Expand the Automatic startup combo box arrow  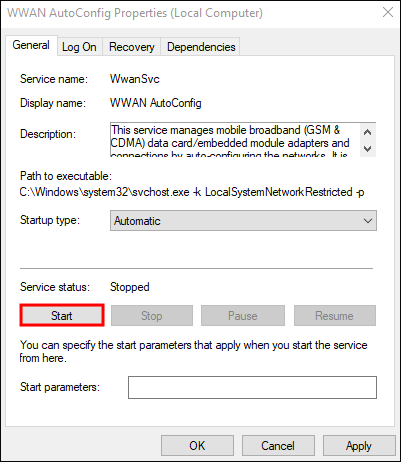(368, 221)
